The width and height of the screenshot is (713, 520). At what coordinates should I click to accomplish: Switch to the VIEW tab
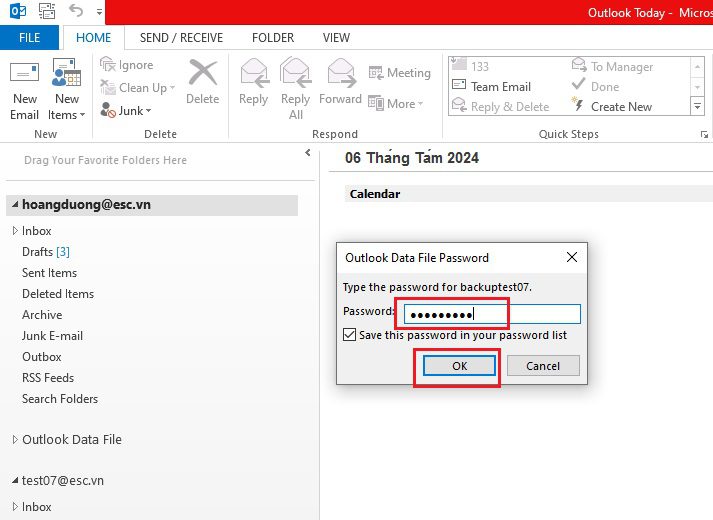336,37
